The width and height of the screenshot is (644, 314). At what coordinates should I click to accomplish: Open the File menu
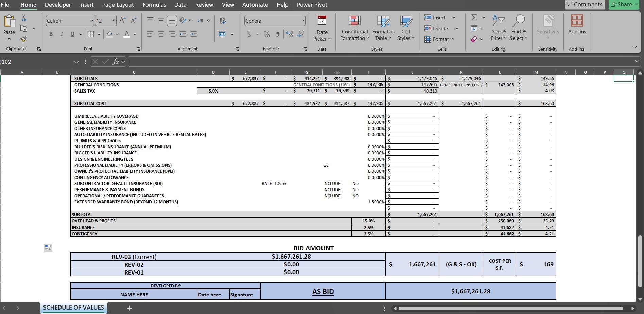pos(5,5)
